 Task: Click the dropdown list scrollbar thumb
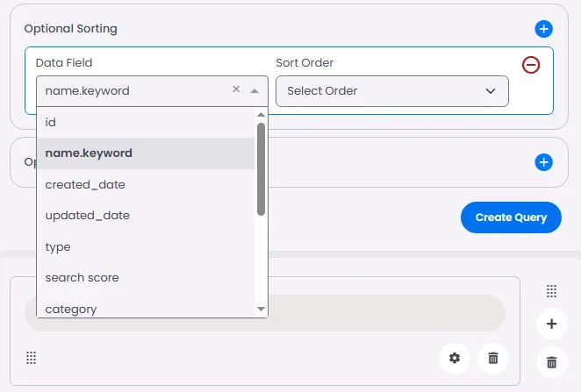pyautogui.click(x=261, y=167)
